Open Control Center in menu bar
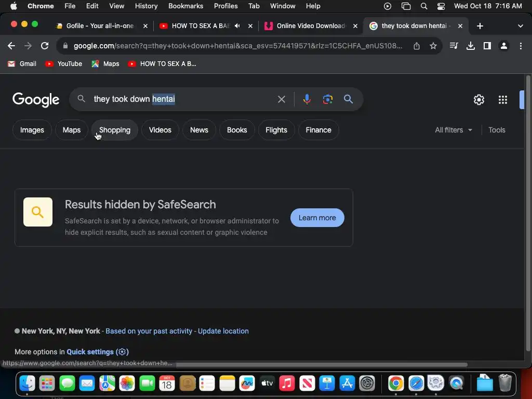 (x=441, y=6)
